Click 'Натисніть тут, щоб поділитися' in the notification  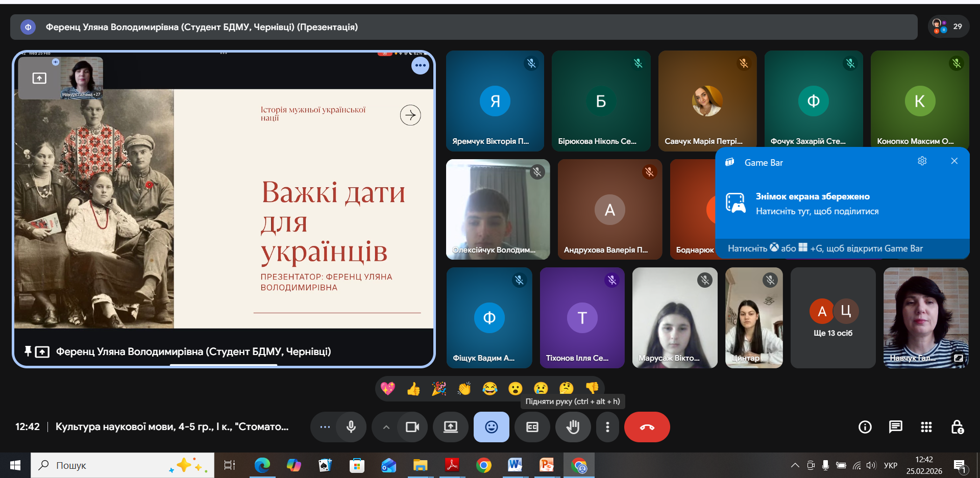pos(817,211)
